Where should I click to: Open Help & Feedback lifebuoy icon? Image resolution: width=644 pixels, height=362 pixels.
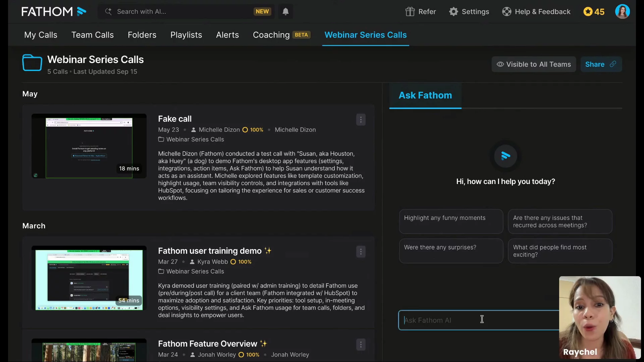click(506, 12)
